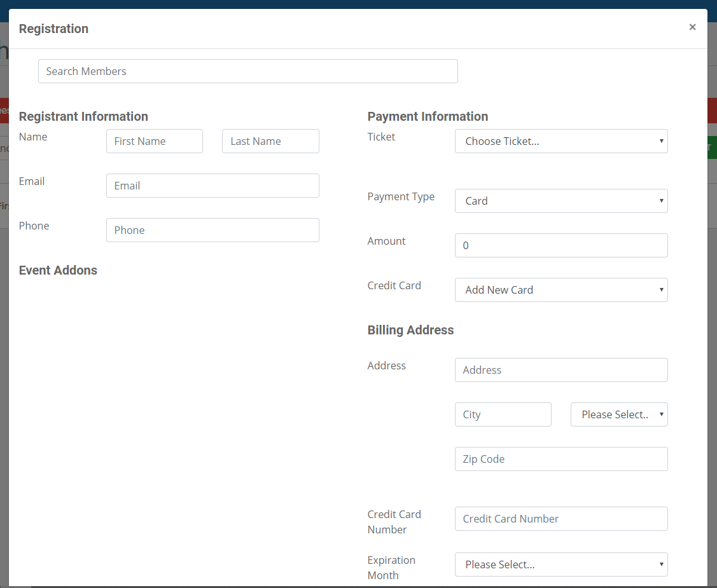Viewport: 717px width, 588px height.
Task: Click the Payment Information heading
Action: (428, 116)
